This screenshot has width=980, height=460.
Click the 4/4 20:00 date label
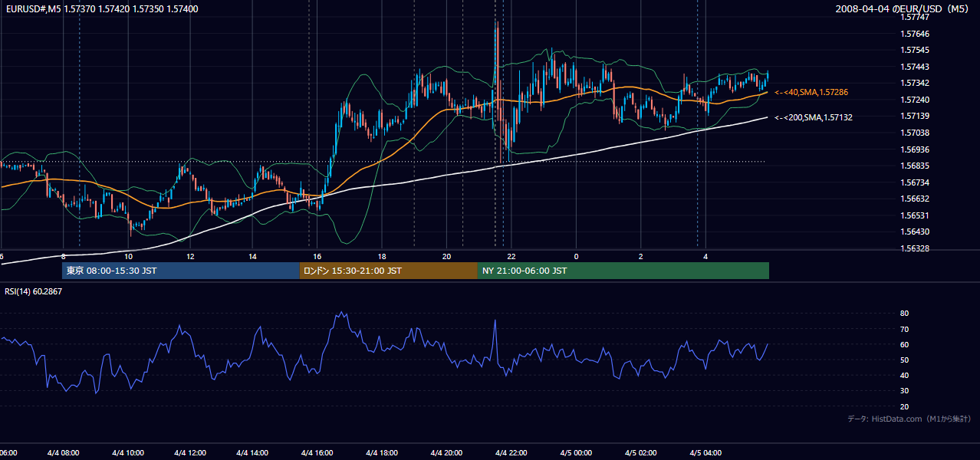(446, 453)
